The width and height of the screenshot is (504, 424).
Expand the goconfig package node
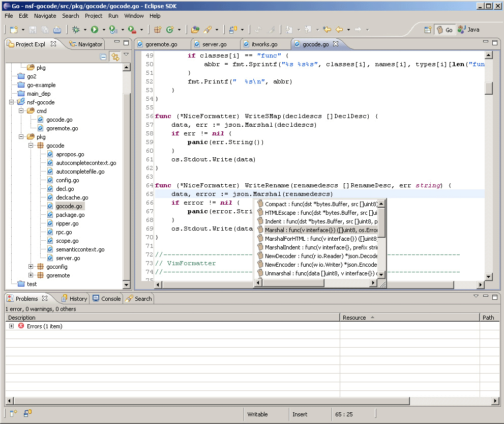(31, 267)
